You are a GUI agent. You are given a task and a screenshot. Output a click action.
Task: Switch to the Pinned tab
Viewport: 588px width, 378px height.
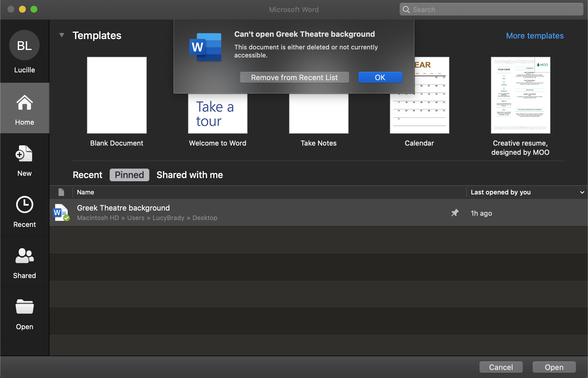129,175
